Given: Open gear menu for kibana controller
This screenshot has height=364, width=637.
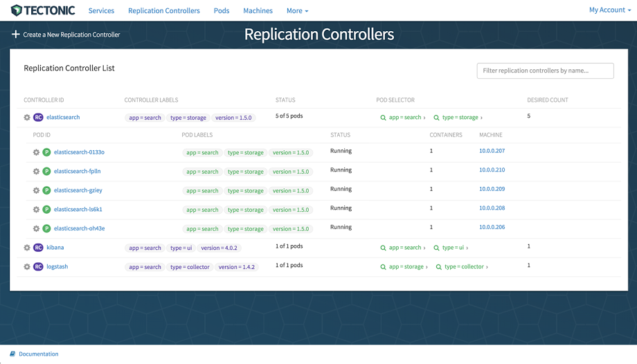Looking at the screenshot, I should click(x=27, y=248).
